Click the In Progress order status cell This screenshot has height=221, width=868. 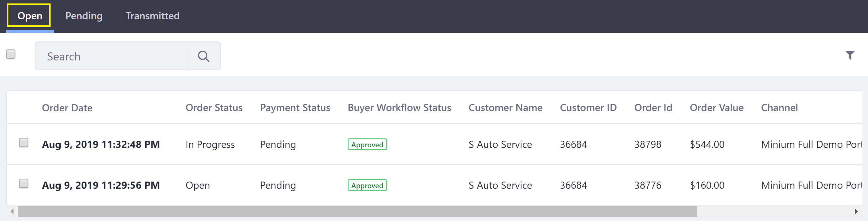pos(210,144)
